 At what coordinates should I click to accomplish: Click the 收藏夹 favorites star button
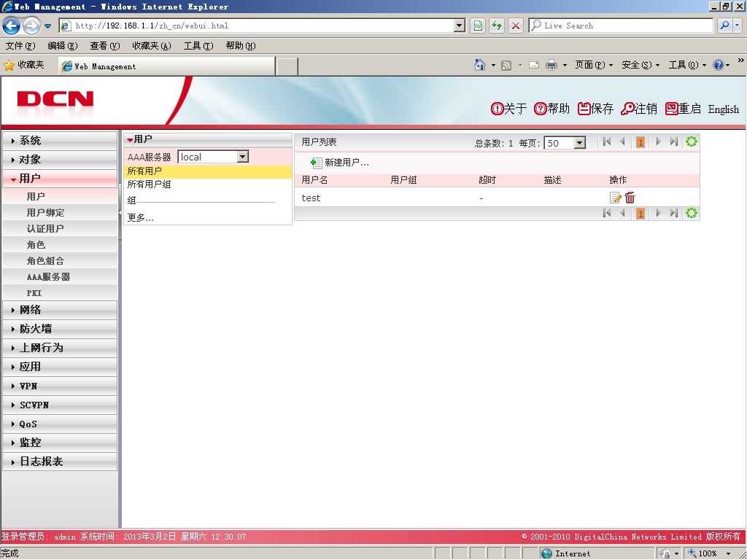click(x=24, y=65)
